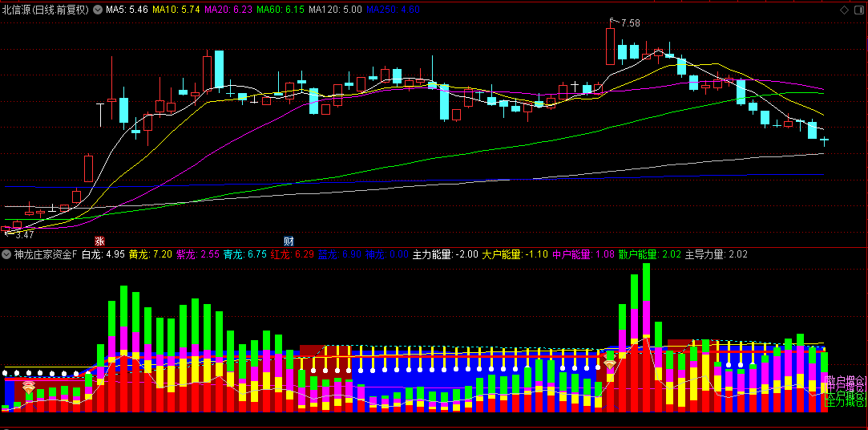
Task: Click the 主力能量: -2.00 value
Action: (445, 255)
